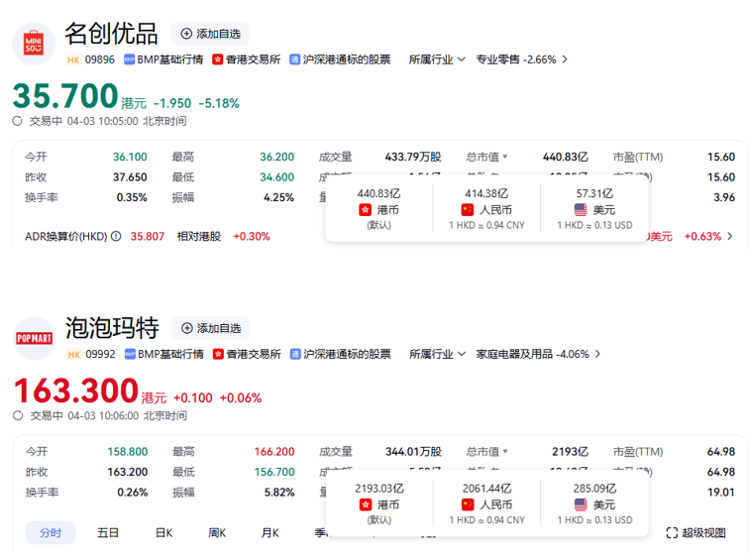This screenshot has width=749, height=560.
Task: Switch to the 日K chart tab
Action: [163, 533]
